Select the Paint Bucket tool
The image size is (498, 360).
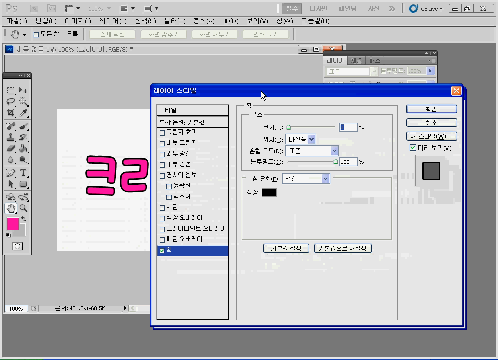pyautogui.click(x=23, y=148)
